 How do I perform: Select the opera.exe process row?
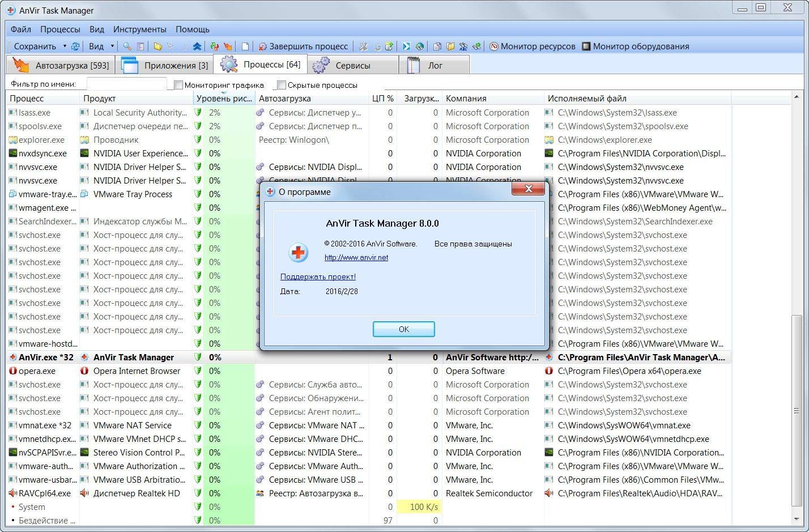369,371
